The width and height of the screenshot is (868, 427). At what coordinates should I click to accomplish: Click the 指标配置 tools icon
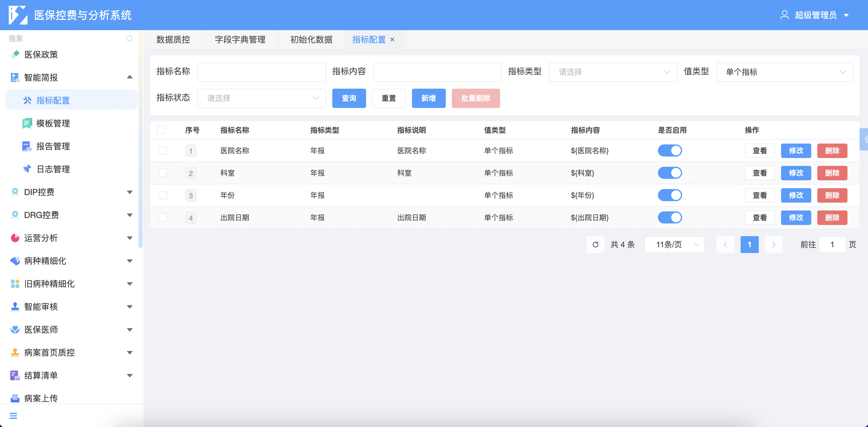pyautogui.click(x=27, y=100)
